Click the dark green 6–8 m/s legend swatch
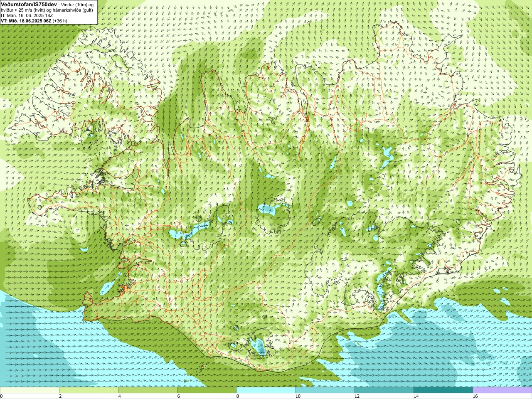 click(x=207, y=390)
